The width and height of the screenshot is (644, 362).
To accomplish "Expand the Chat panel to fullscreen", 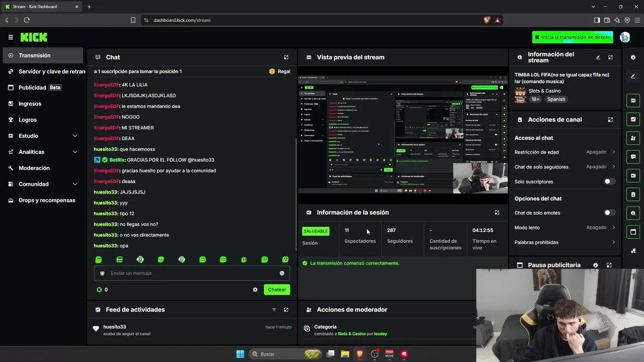I will click(x=286, y=57).
